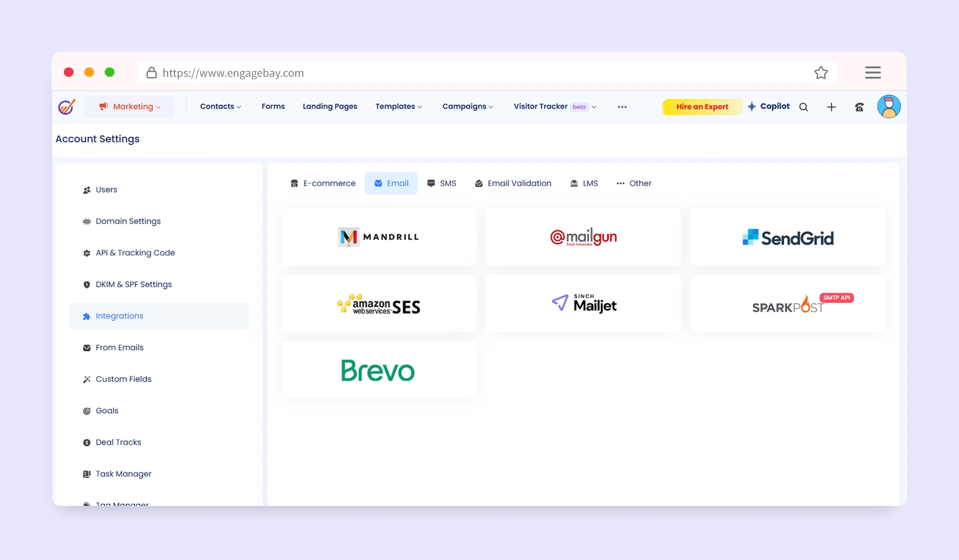Switch to the E-commerce tab

click(323, 183)
